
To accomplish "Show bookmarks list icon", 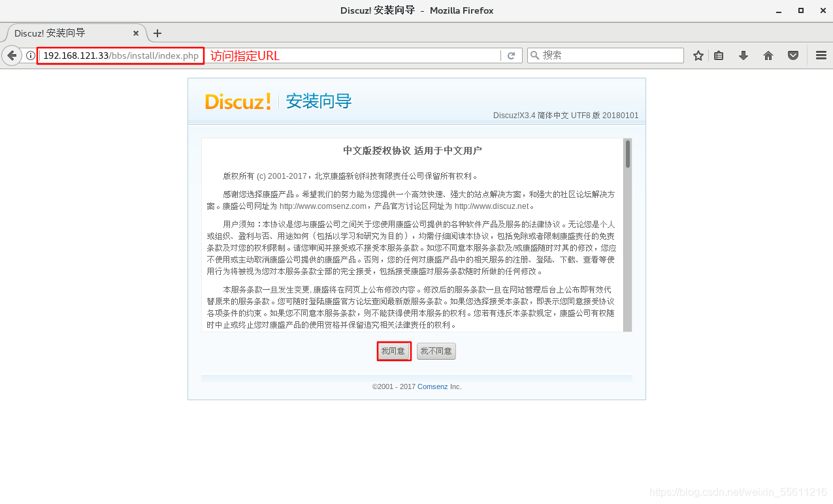I will click(719, 55).
